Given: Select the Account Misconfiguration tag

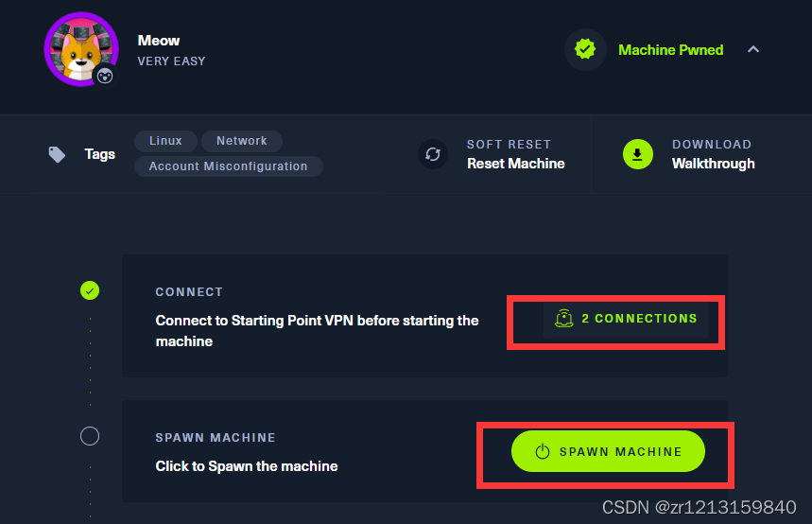Looking at the screenshot, I should pyautogui.click(x=229, y=166).
